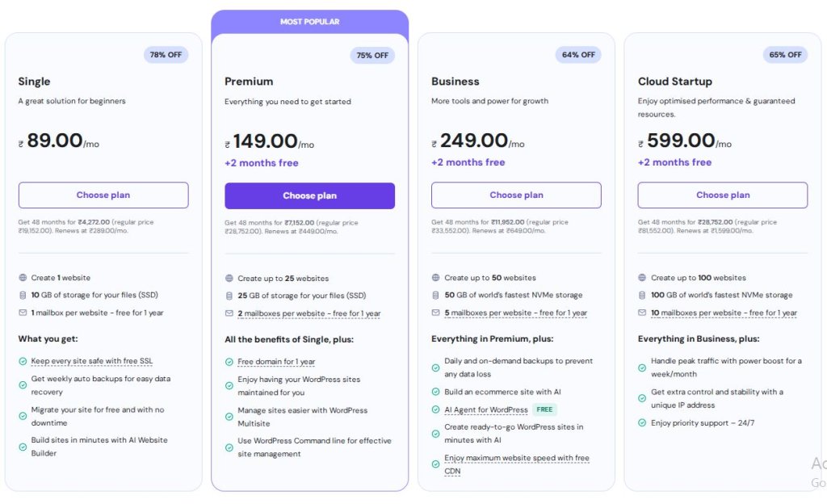Screen dimensions: 827x504
Task: Choose the Business plan
Action: click(516, 195)
